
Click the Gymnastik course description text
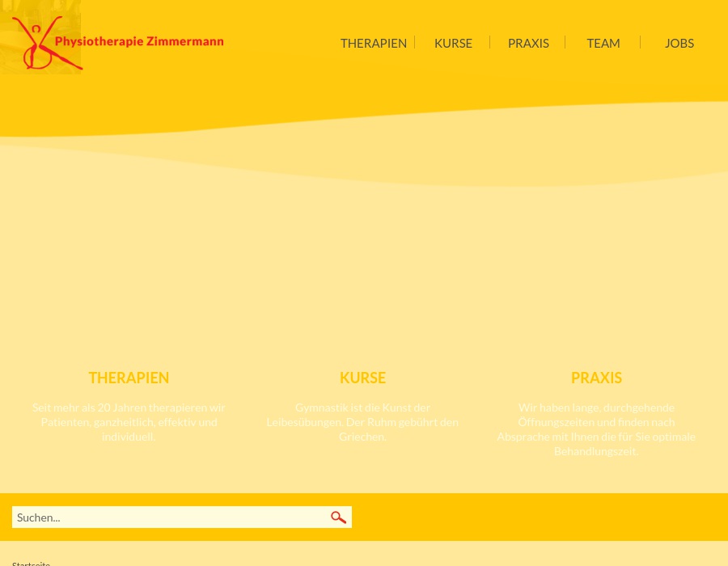coord(362,421)
